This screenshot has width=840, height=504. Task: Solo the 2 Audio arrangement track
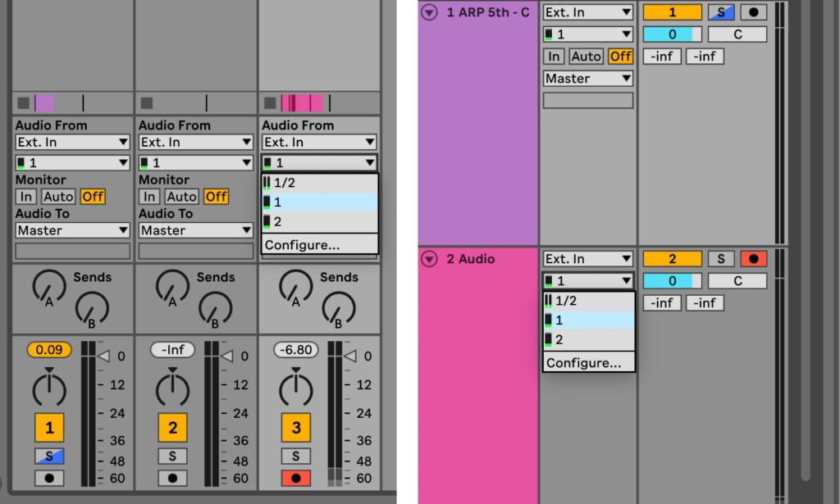[721, 259]
